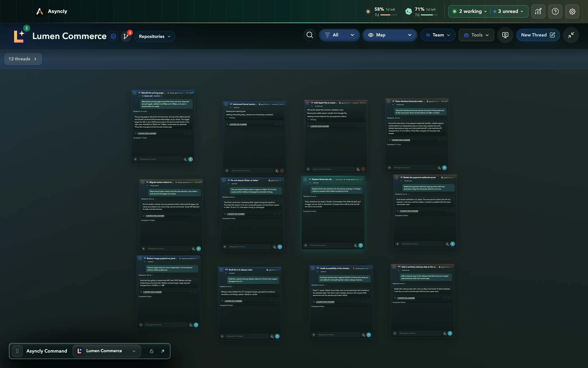Send message in Rebuild the pricing page thread
Screen dimensions: 588x368
[191, 159]
